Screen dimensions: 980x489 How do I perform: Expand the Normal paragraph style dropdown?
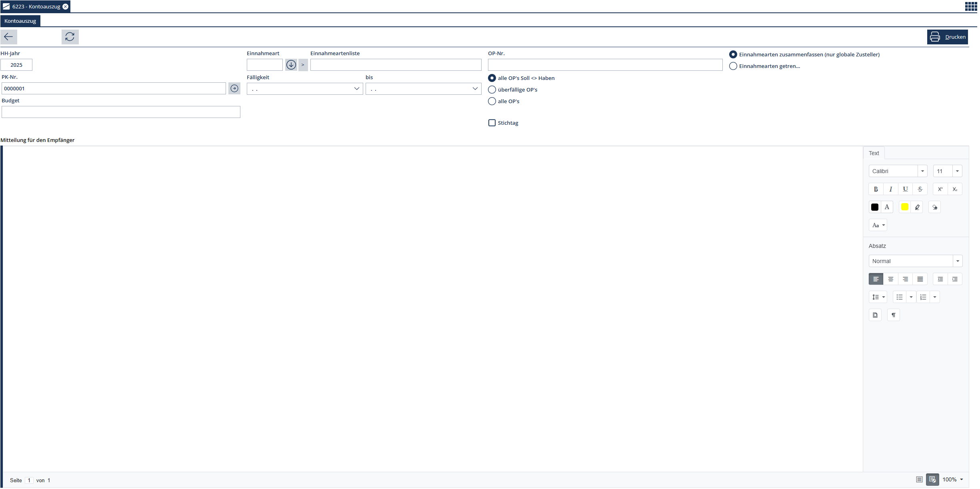coord(957,261)
